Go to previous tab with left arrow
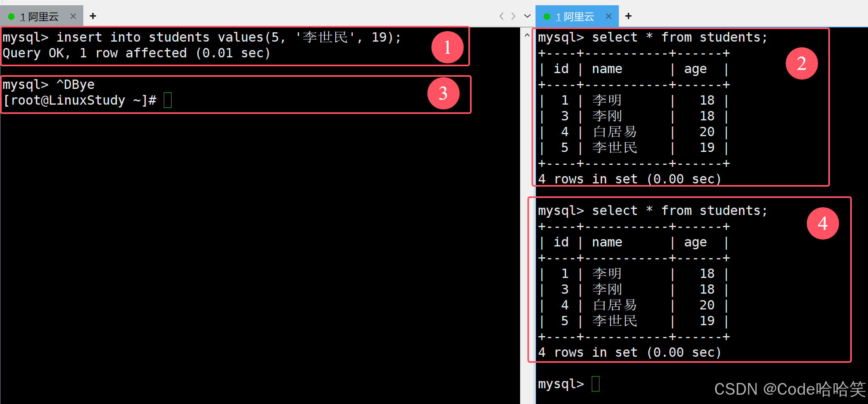Image resolution: width=868 pixels, height=404 pixels. coord(502,16)
